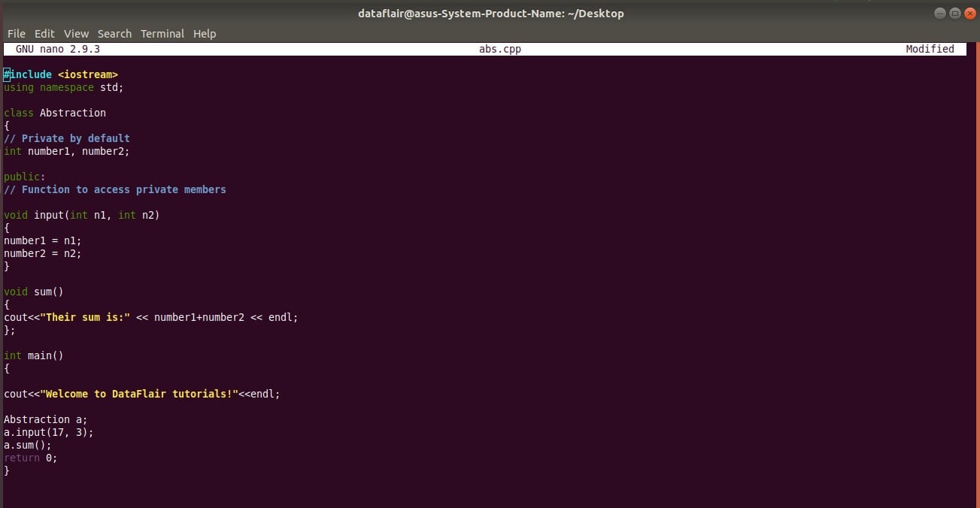Click the dataflair@asus window title text
The image size is (980, 508).
[490, 13]
